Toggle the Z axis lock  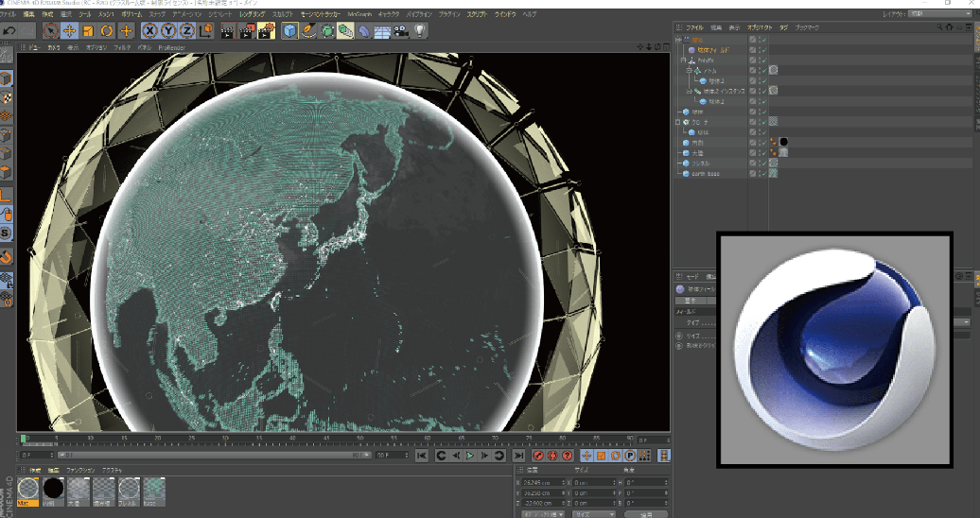pos(186,30)
